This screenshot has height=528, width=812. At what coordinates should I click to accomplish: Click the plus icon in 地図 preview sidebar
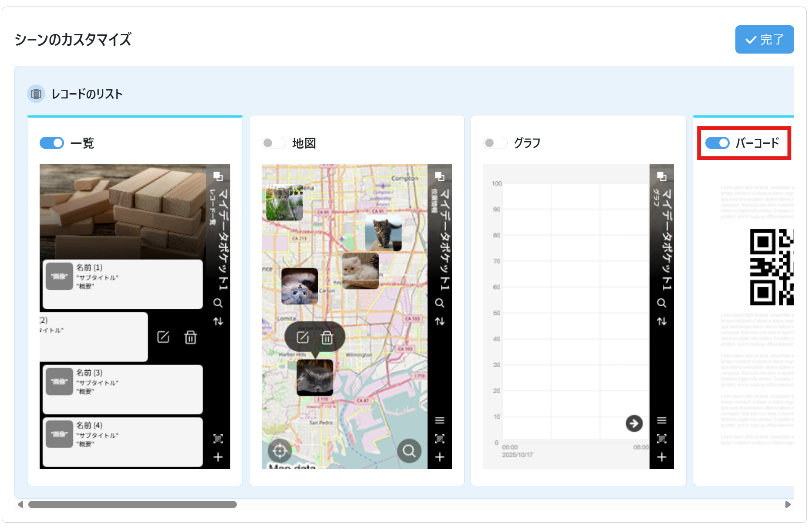pos(440,457)
